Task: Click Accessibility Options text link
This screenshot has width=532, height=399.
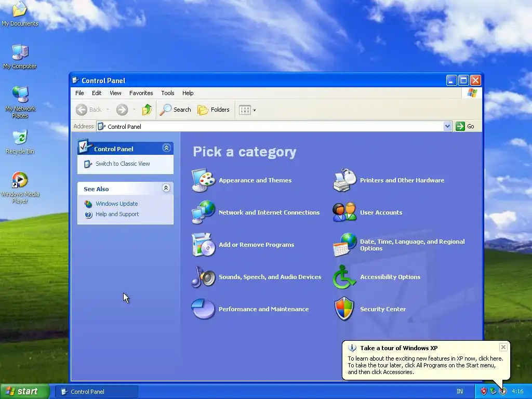Action: (x=390, y=277)
